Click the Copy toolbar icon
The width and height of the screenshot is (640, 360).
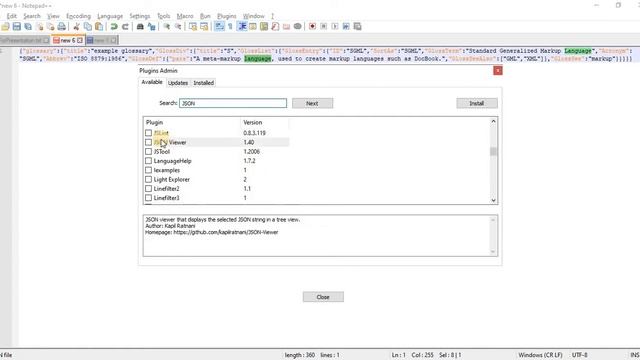click(x=87, y=27)
